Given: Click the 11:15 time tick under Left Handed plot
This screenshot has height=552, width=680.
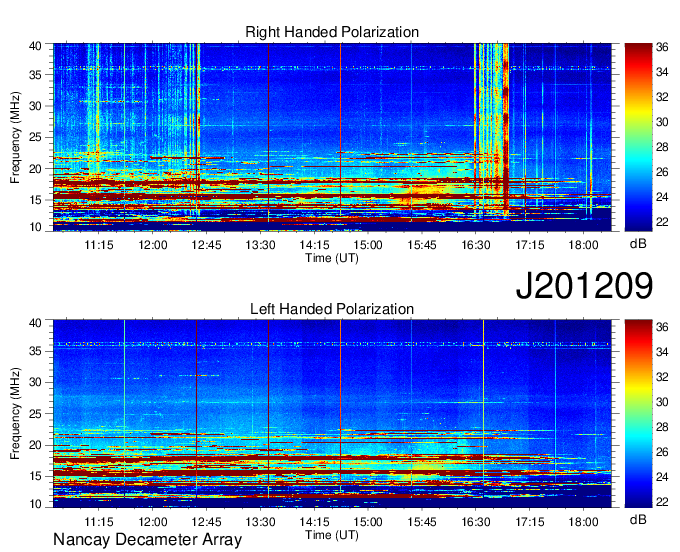Looking at the screenshot, I should (99, 522).
